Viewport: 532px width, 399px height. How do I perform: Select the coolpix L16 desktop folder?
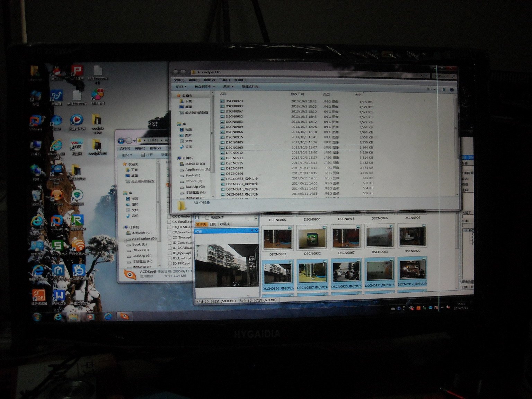click(x=97, y=147)
